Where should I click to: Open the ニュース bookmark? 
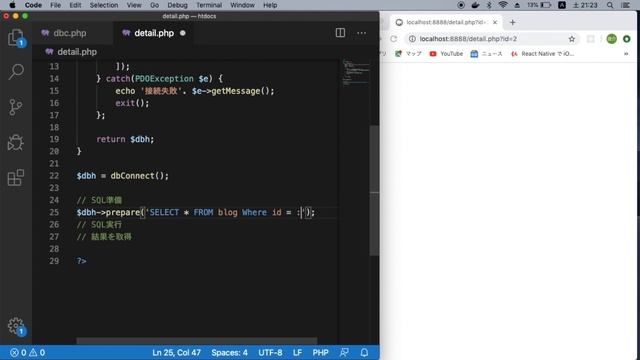click(487, 53)
